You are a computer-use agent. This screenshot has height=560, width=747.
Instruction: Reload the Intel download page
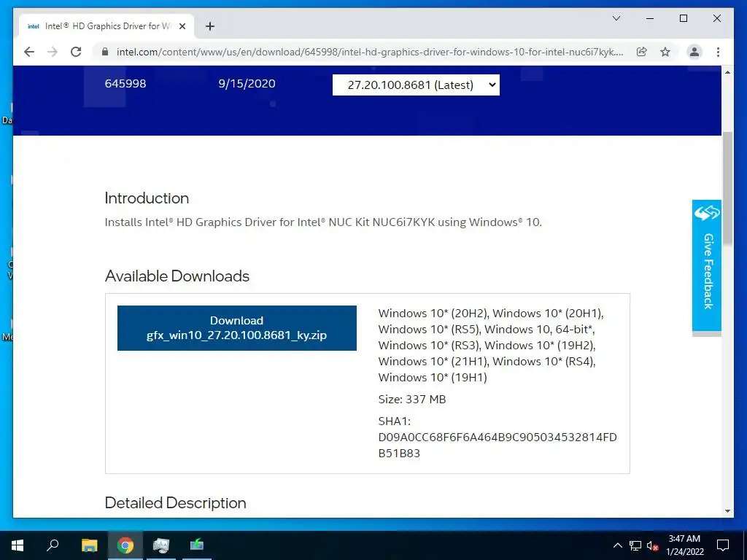click(76, 52)
